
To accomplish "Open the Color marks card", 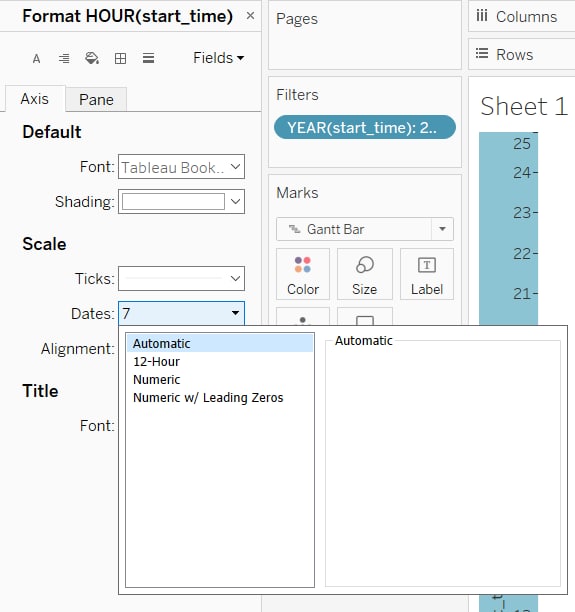I will click(303, 274).
